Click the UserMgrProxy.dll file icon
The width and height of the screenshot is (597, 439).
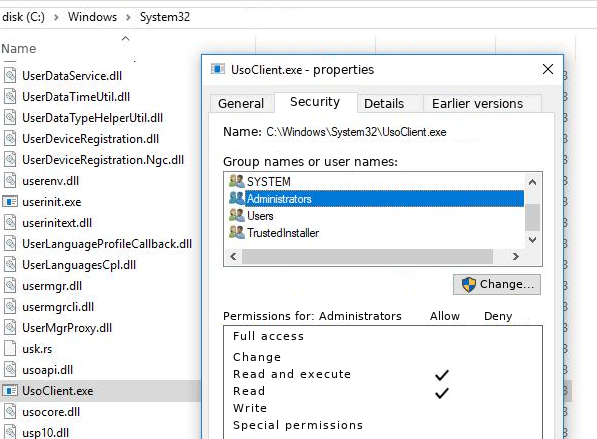(x=10, y=328)
